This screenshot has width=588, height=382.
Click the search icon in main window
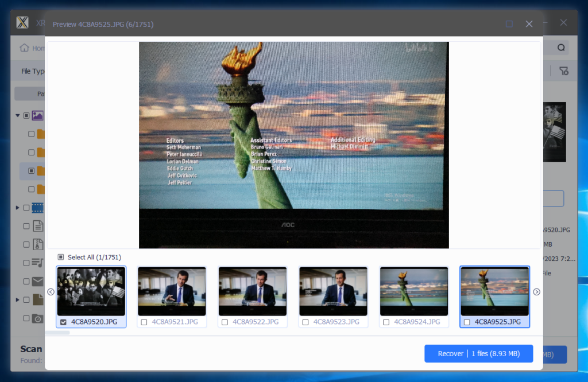pos(561,48)
